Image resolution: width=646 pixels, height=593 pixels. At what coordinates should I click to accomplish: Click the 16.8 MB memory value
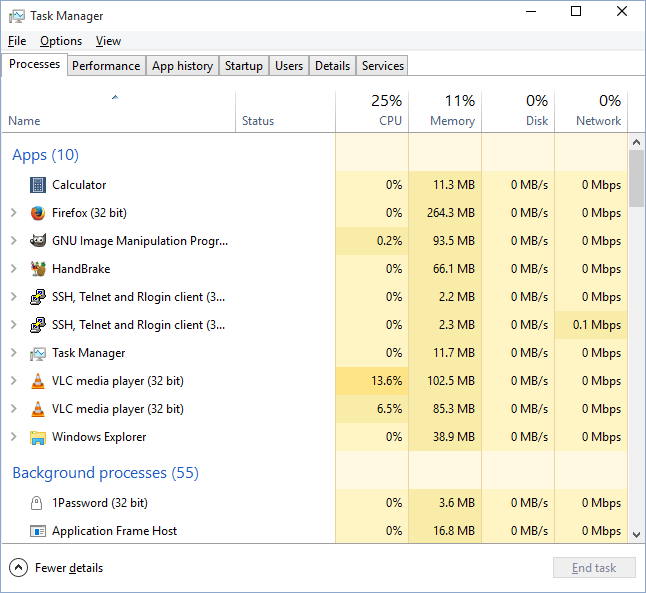coord(454,531)
